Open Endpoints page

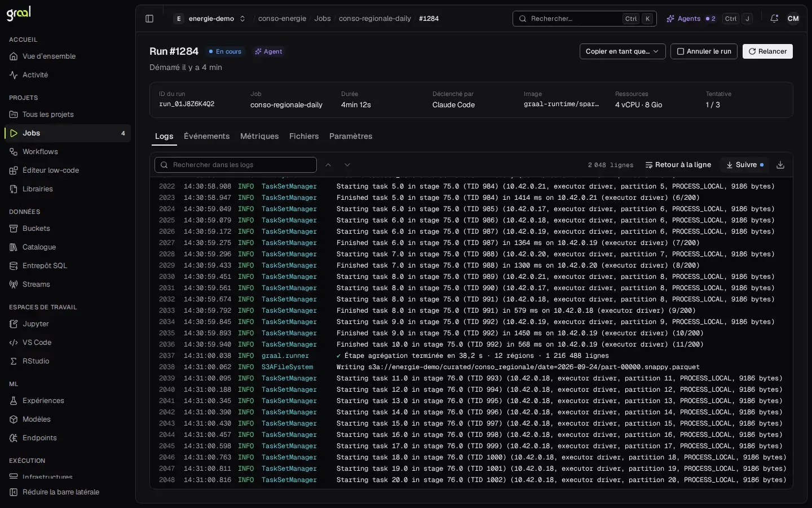tap(68, 438)
